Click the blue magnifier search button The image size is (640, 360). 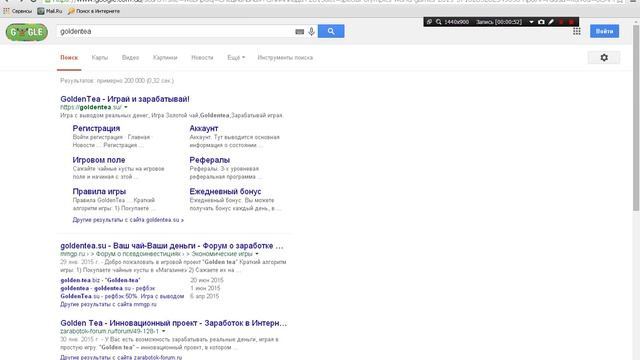point(331,31)
